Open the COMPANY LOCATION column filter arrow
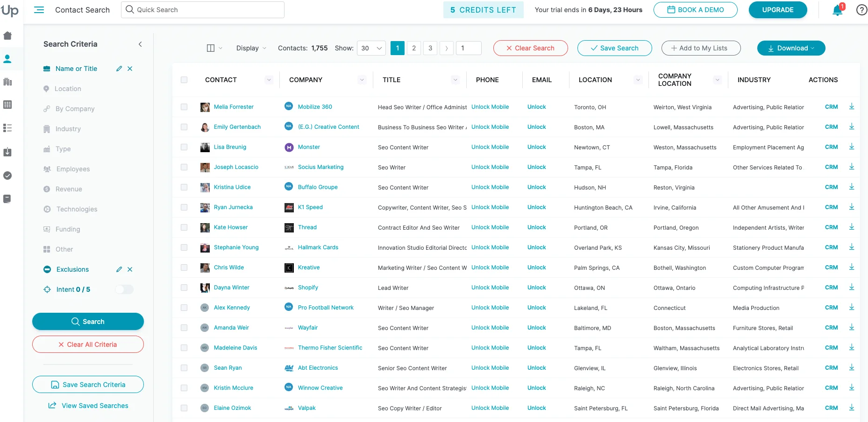Viewport: 868px width, 422px height. [x=718, y=80]
